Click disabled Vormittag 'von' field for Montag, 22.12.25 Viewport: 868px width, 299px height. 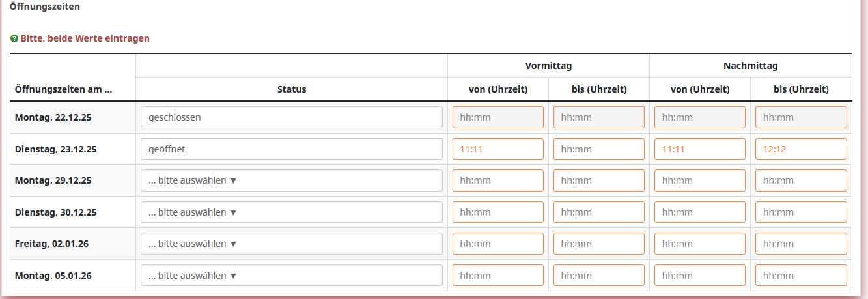(497, 117)
